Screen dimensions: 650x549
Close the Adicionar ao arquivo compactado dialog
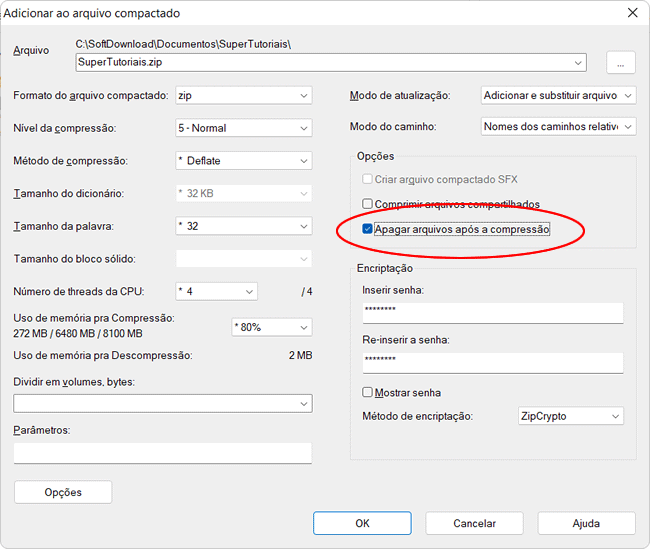tap(631, 13)
